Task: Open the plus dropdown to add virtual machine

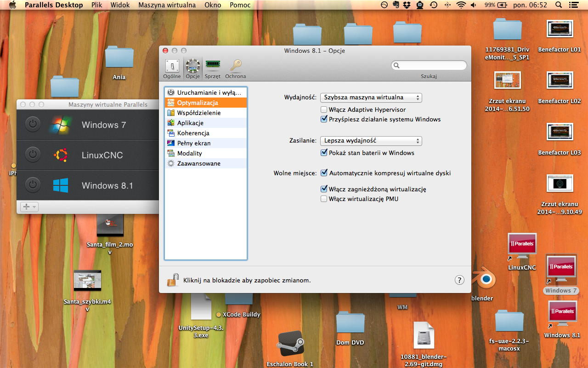Action: (28, 207)
